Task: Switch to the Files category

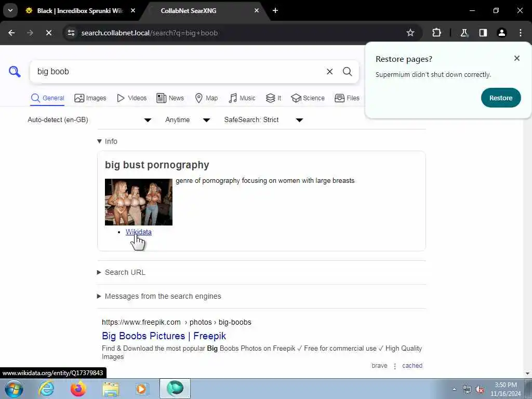Action: (x=347, y=98)
